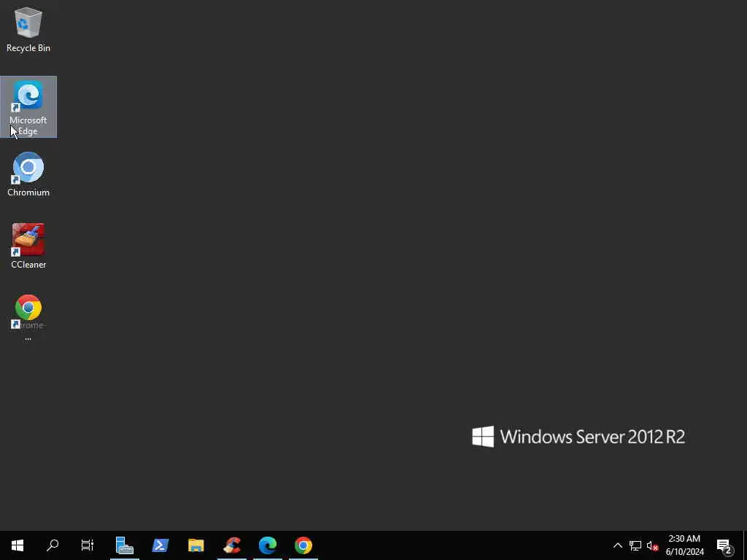The width and height of the screenshot is (747, 560).
Task: Open the Windows Start menu
Action: (x=18, y=545)
